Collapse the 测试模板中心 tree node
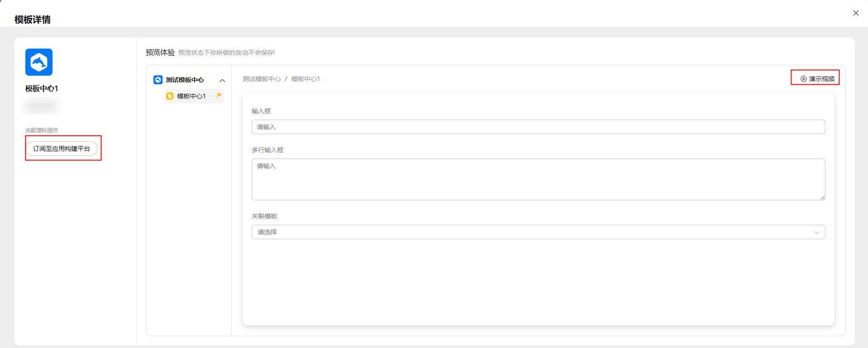Viewport: 868px width, 348px height. [222, 80]
